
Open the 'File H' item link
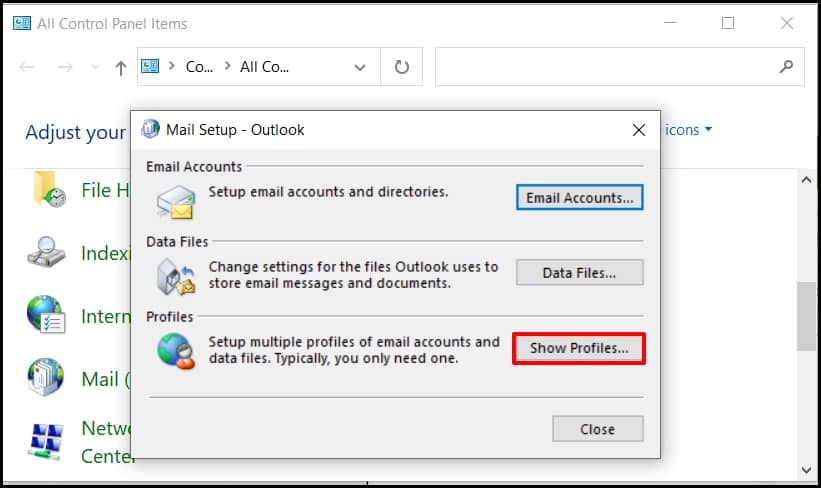tap(105, 190)
